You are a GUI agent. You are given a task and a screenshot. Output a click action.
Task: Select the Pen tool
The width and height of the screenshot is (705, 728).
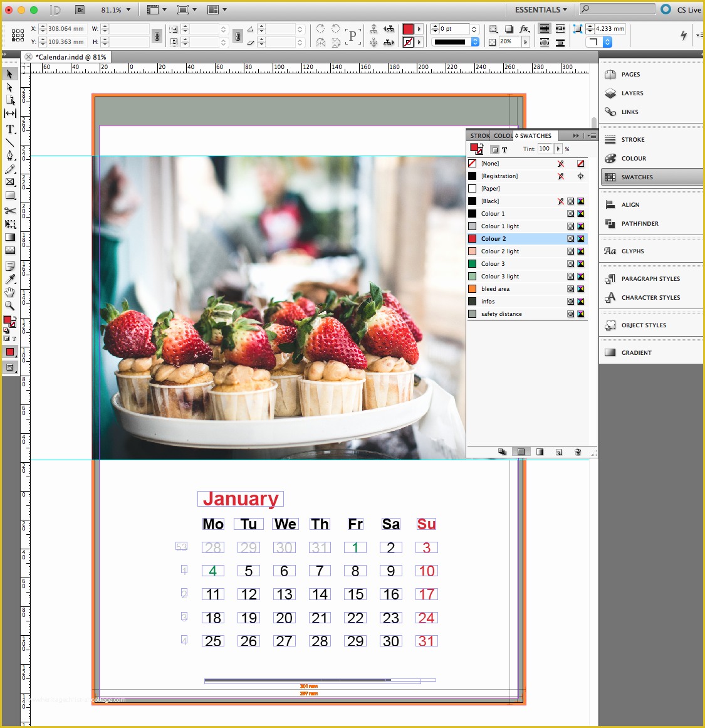pyautogui.click(x=10, y=155)
